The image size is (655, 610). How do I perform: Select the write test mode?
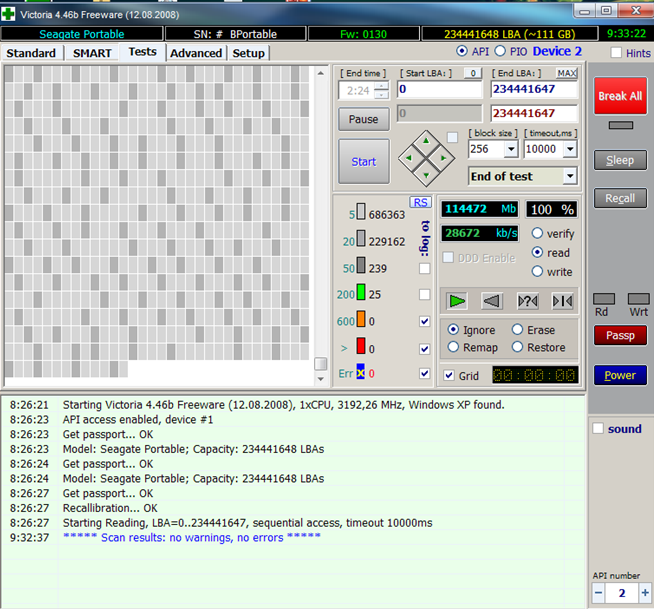click(x=537, y=272)
